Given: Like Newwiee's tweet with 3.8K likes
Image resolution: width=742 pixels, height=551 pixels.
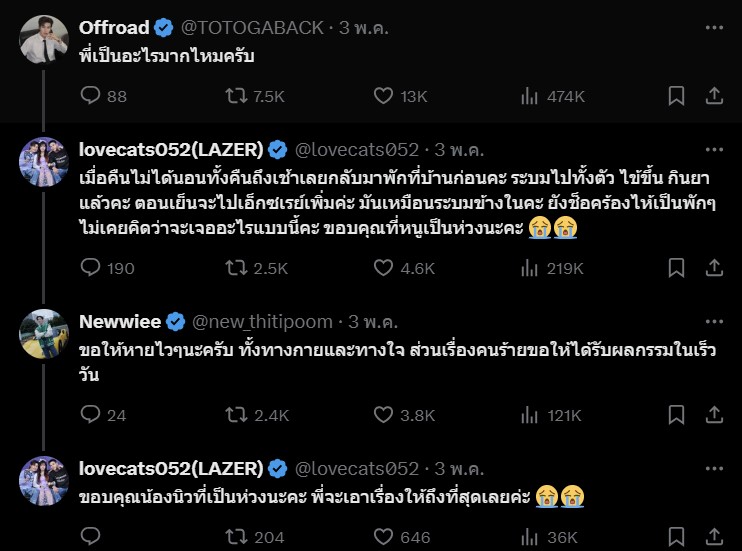Looking at the screenshot, I should pyautogui.click(x=383, y=415).
